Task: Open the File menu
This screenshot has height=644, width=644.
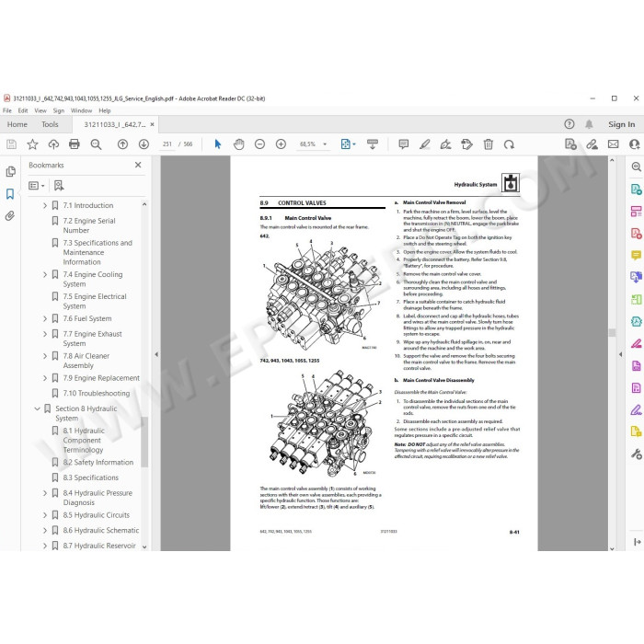Action: pyautogui.click(x=7, y=110)
